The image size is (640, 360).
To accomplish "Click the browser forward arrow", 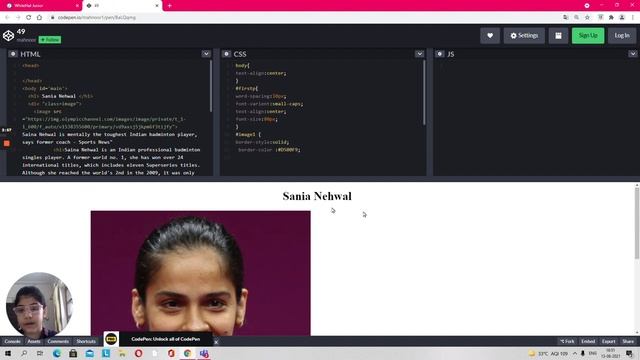I will point(18,18).
